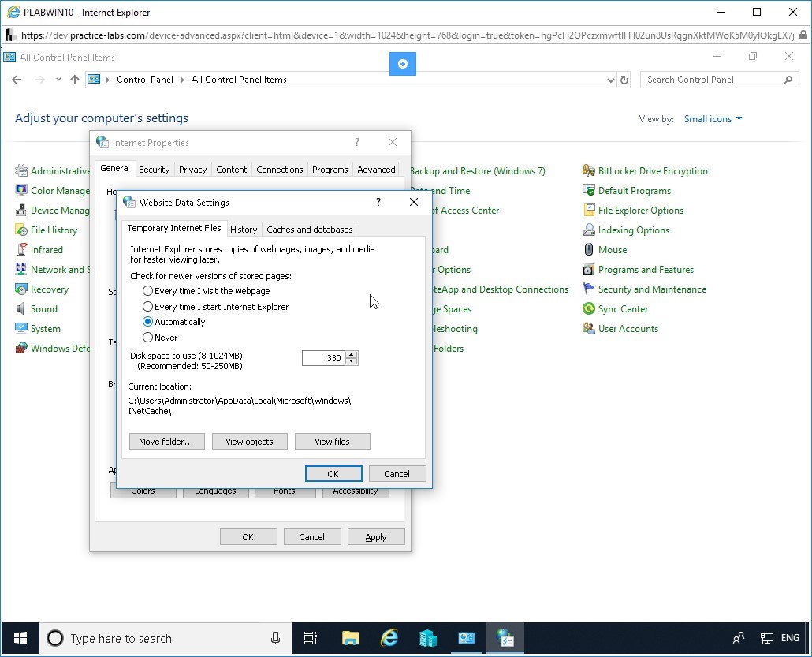Open the Advanced tab in Internet Properties
The image size is (812, 657).
tap(376, 170)
